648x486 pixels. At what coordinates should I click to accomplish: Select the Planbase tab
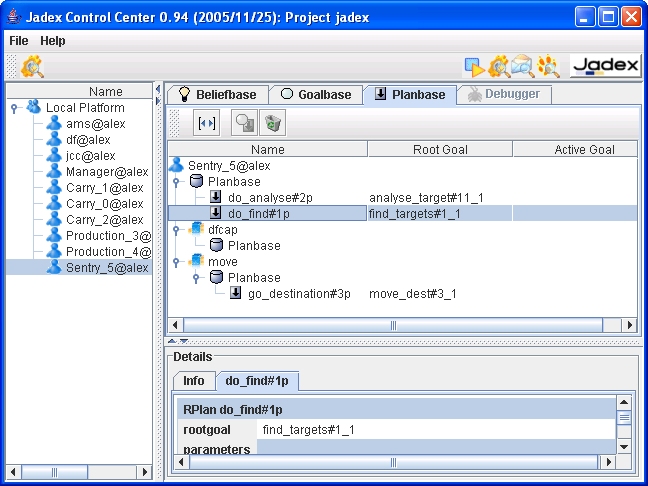410,95
